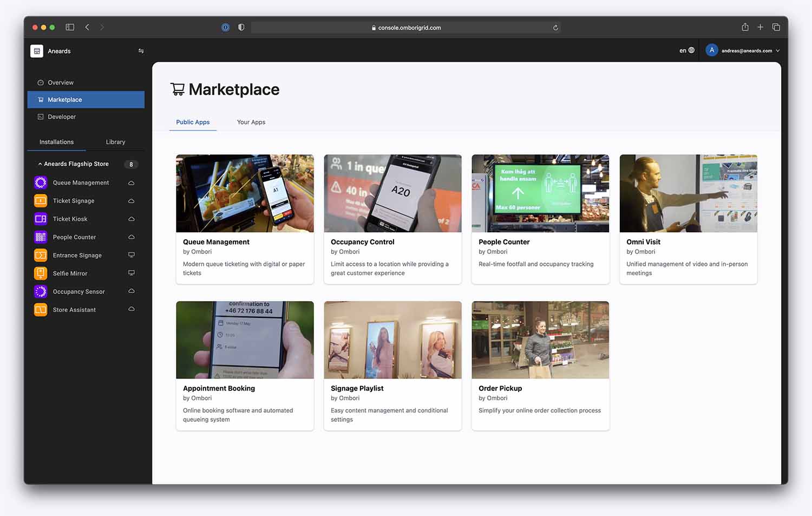Screen dimensions: 812x516
Task: Select the Queue Management app icon in sidebar
Action: pyautogui.click(x=40, y=182)
